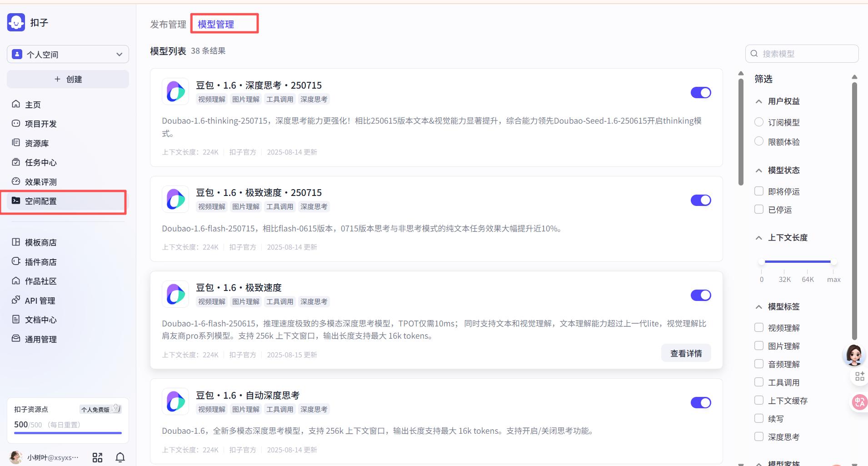Click the 搜索模型 search field
868x466 pixels.
(802, 53)
